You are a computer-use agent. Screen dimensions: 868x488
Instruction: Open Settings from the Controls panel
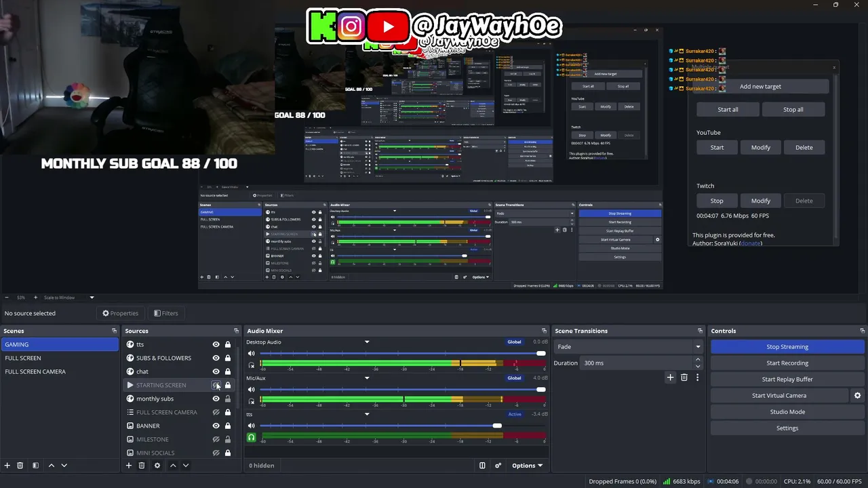(787, 428)
